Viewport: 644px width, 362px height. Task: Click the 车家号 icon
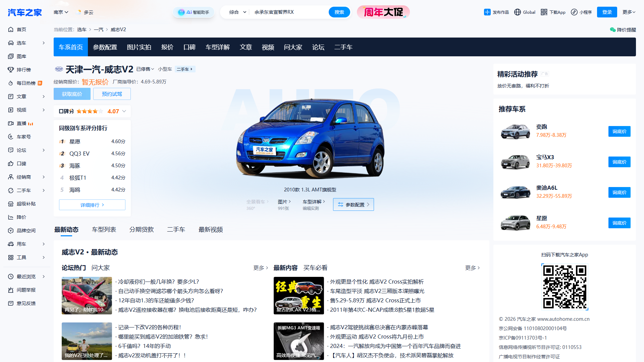coord(11,137)
